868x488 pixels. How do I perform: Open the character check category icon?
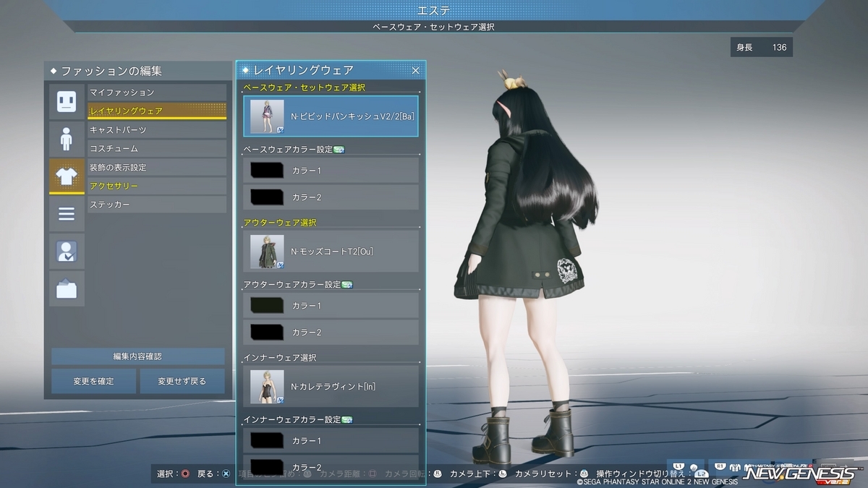click(x=67, y=252)
